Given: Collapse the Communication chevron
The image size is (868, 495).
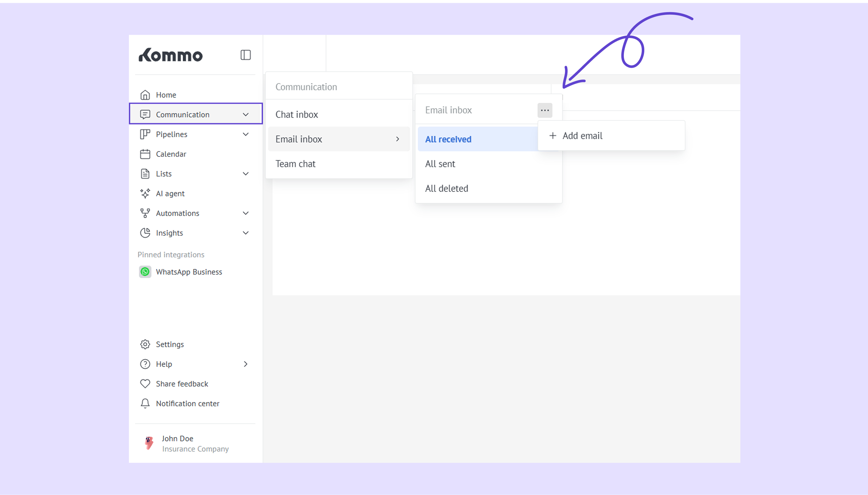Looking at the screenshot, I should pyautogui.click(x=245, y=115).
